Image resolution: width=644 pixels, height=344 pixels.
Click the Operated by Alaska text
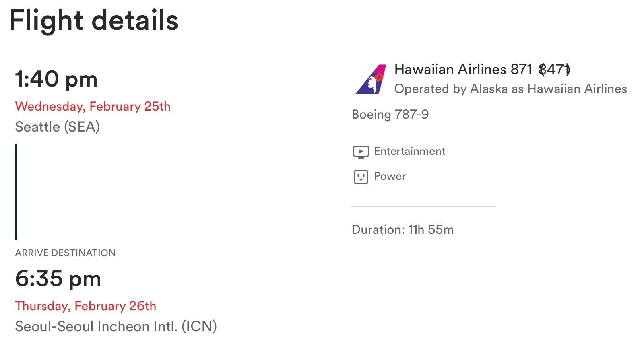coord(510,89)
